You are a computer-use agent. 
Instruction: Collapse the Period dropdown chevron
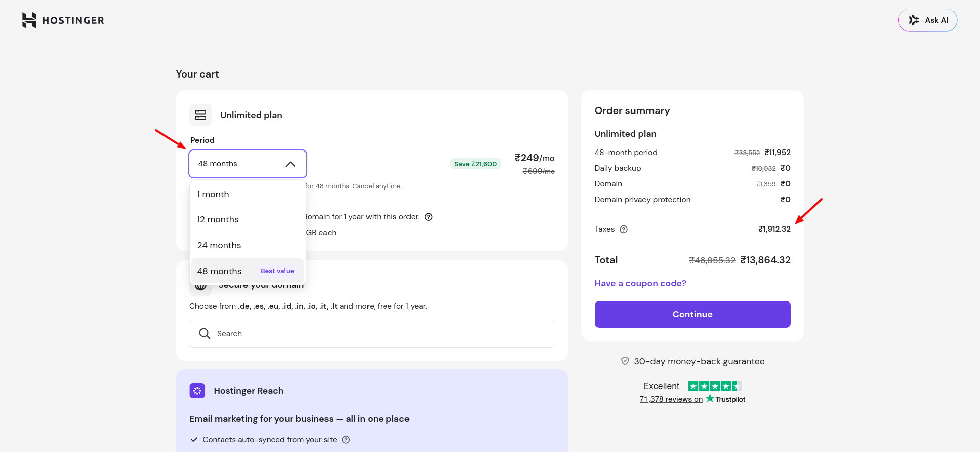click(x=291, y=164)
